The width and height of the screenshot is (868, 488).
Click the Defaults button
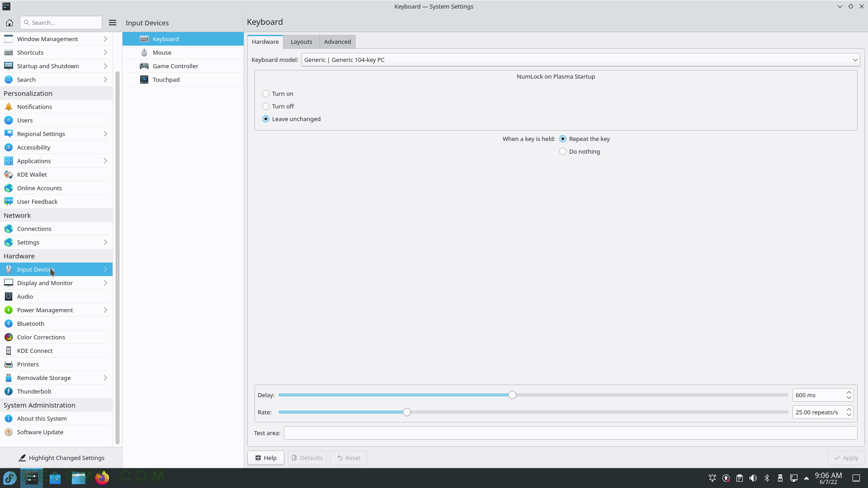click(x=307, y=458)
